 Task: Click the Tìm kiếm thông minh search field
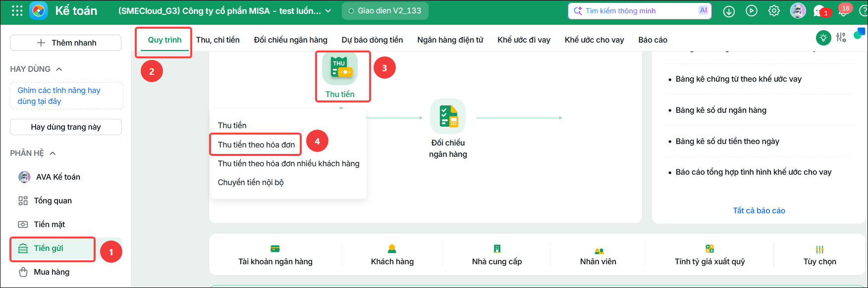click(640, 11)
